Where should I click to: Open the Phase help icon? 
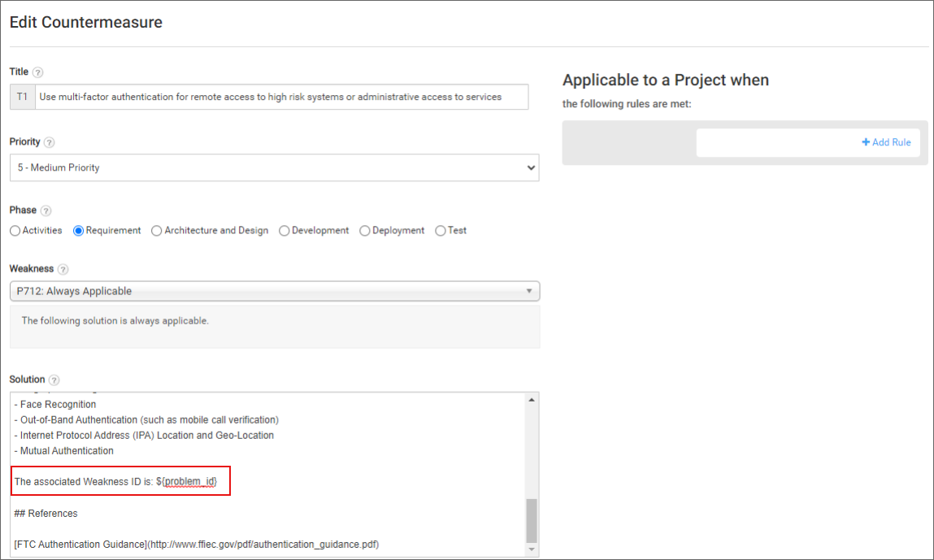point(46,210)
